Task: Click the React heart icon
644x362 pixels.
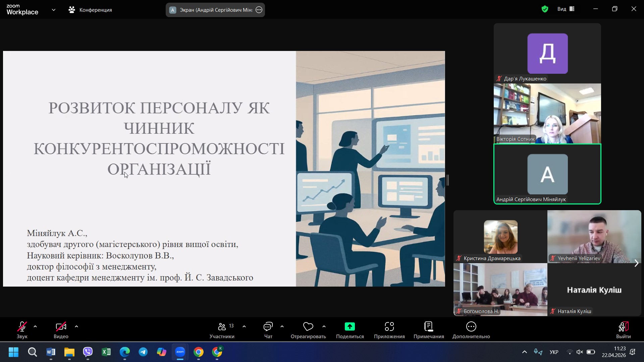Action: (x=308, y=326)
